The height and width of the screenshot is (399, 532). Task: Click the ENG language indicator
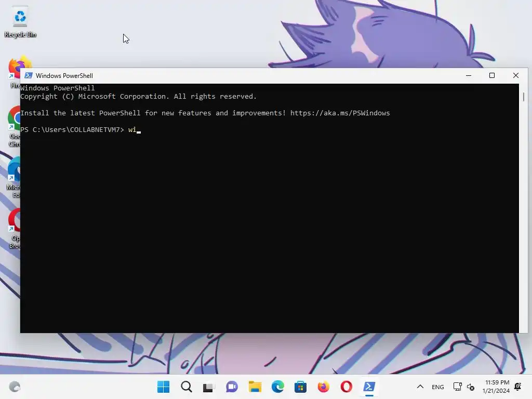[437, 387]
